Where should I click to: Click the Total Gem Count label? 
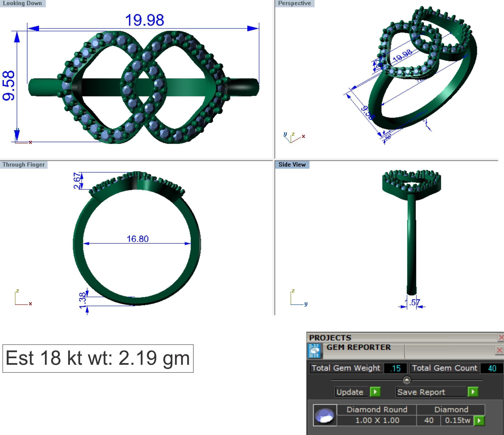(445, 368)
